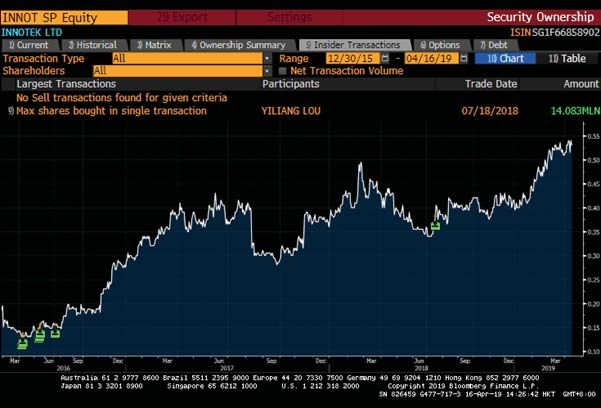
Task: Click the INNOTEK LTD company name
Action: pyautogui.click(x=32, y=32)
